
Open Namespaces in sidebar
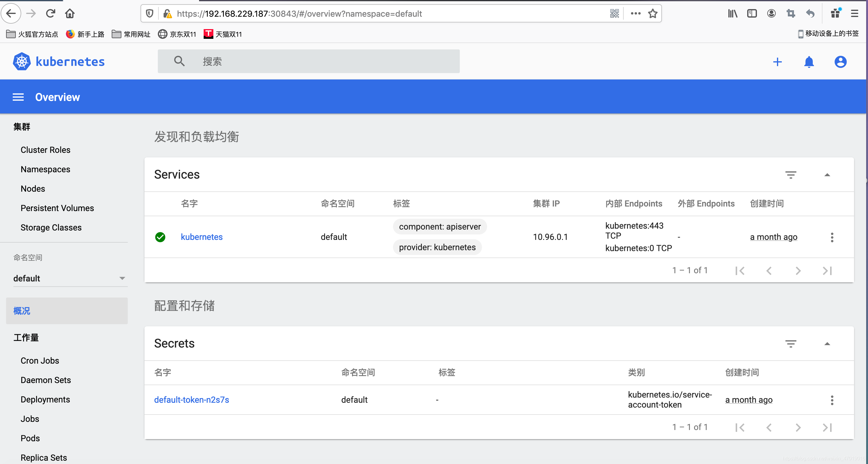[x=46, y=169]
